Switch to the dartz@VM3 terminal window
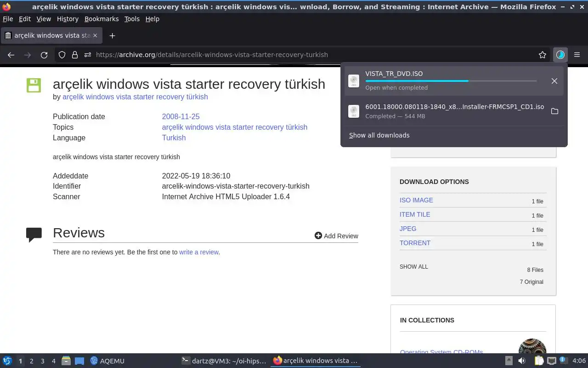Image resolution: width=588 pixels, height=368 pixels. 224,361
